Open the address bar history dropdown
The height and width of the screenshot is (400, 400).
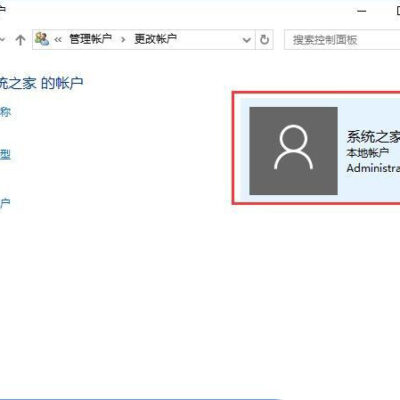pos(247,40)
